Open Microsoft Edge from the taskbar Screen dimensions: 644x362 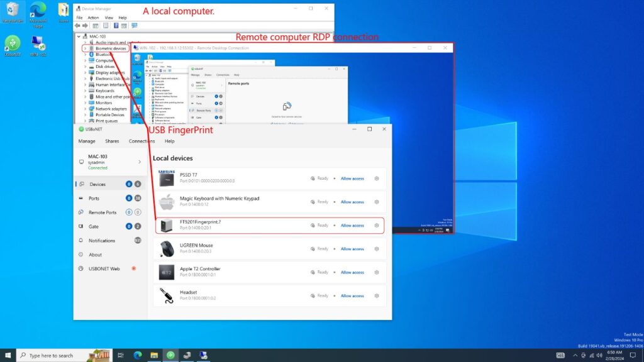pos(137,355)
